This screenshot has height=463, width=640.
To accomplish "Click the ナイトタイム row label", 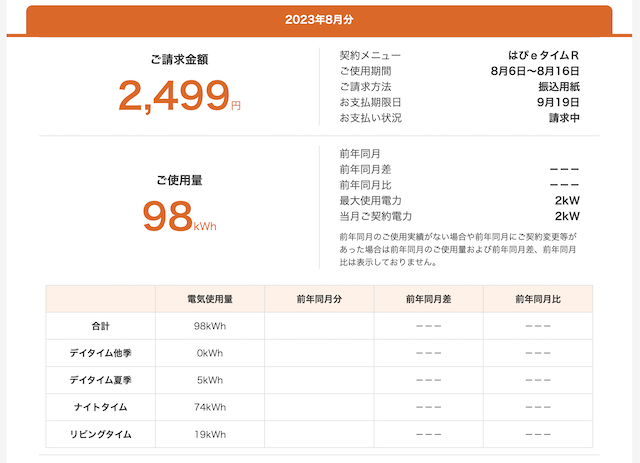I will [100, 407].
